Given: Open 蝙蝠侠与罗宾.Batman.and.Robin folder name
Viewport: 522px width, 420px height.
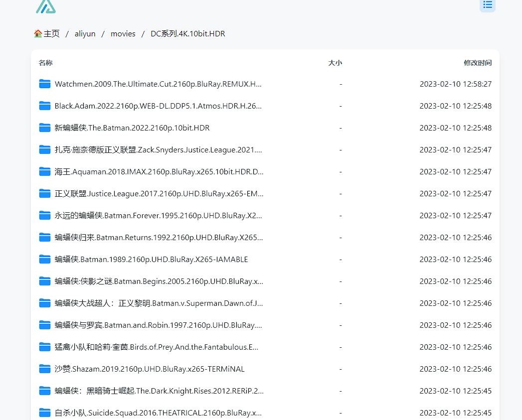Looking at the screenshot, I should click(x=159, y=325).
